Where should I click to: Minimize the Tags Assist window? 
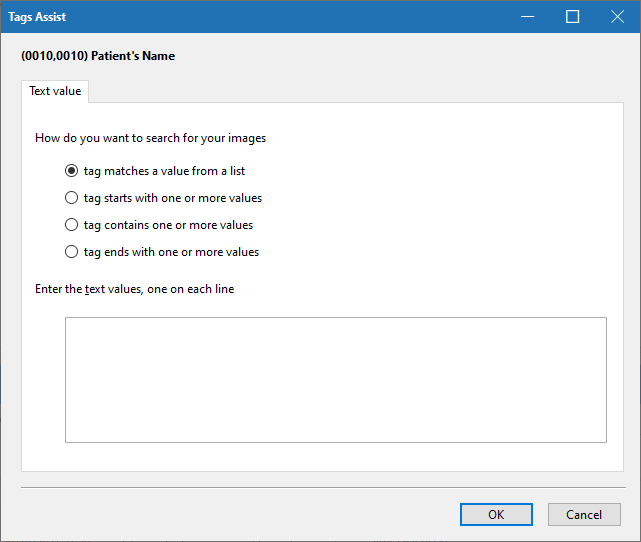pyautogui.click(x=527, y=17)
